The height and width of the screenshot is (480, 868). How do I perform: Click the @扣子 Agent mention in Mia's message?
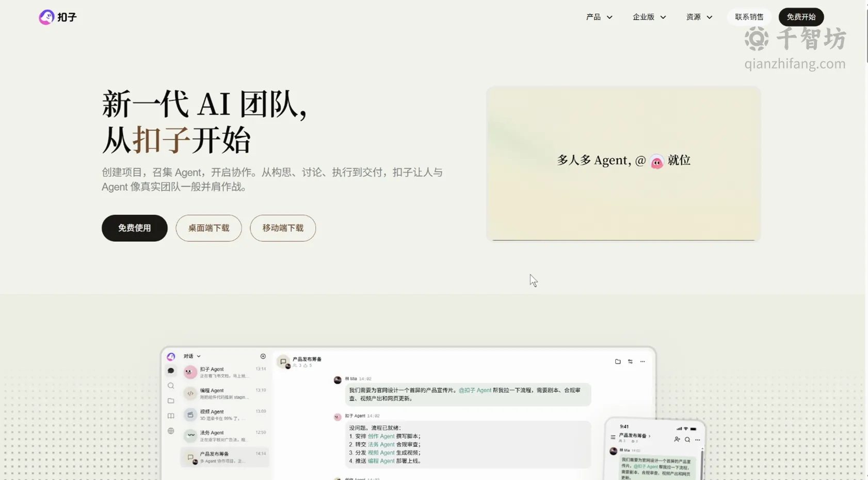tap(475, 390)
